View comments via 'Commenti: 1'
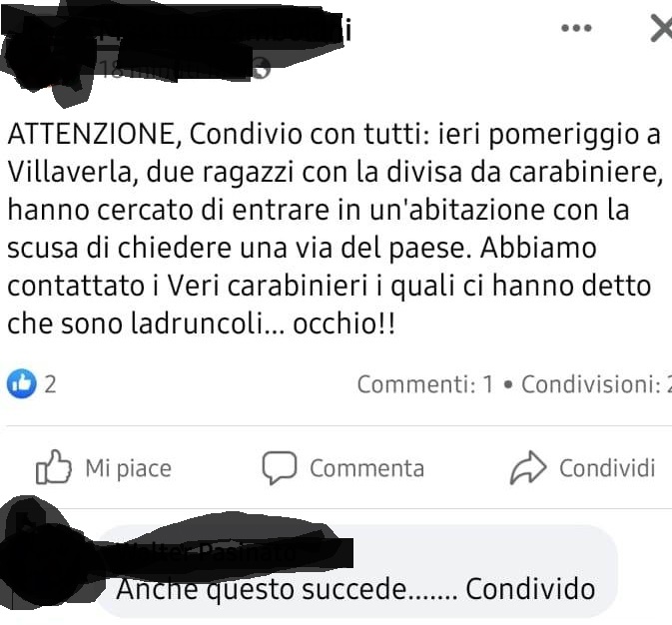 [425, 384]
